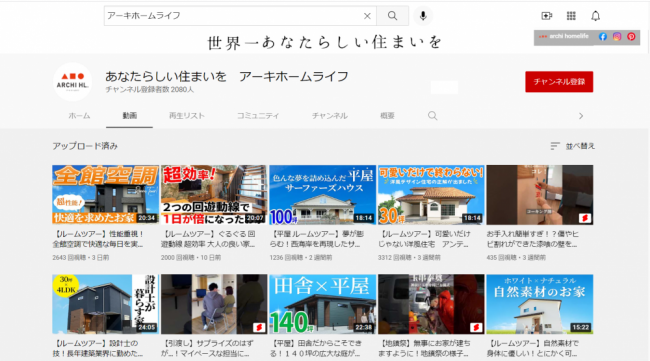Open the 並べ替え sort menu
Screen dimensions: 650x361
(x=572, y=146)
